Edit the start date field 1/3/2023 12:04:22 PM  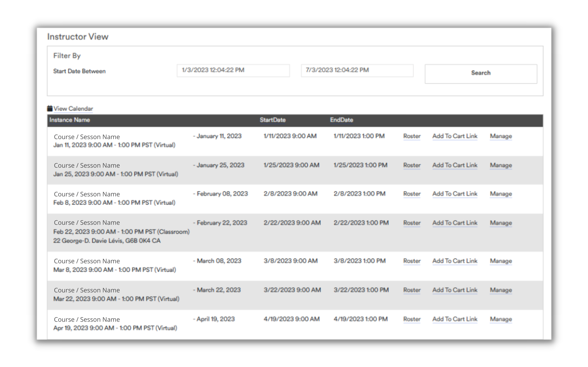click(233, 70)
